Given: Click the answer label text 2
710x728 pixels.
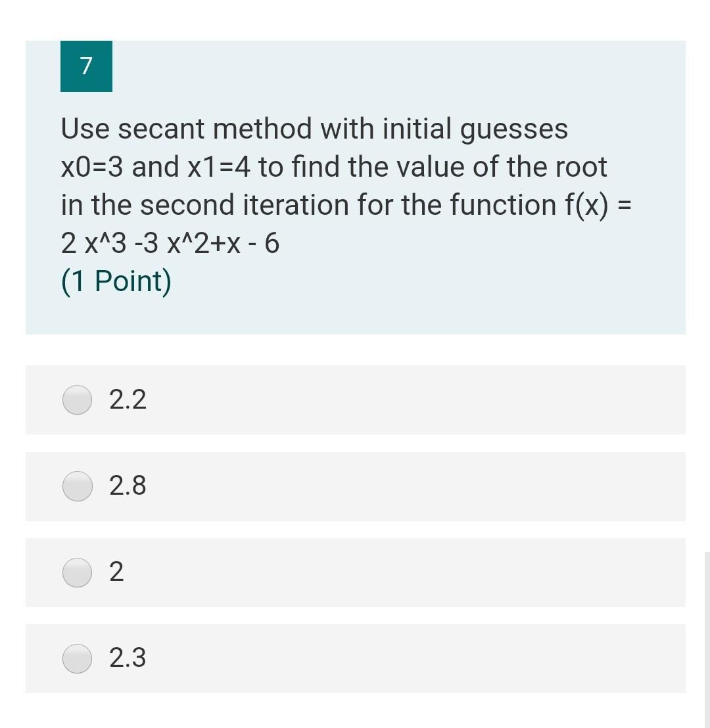Looking at the screenshot, I should click(117, 572).
